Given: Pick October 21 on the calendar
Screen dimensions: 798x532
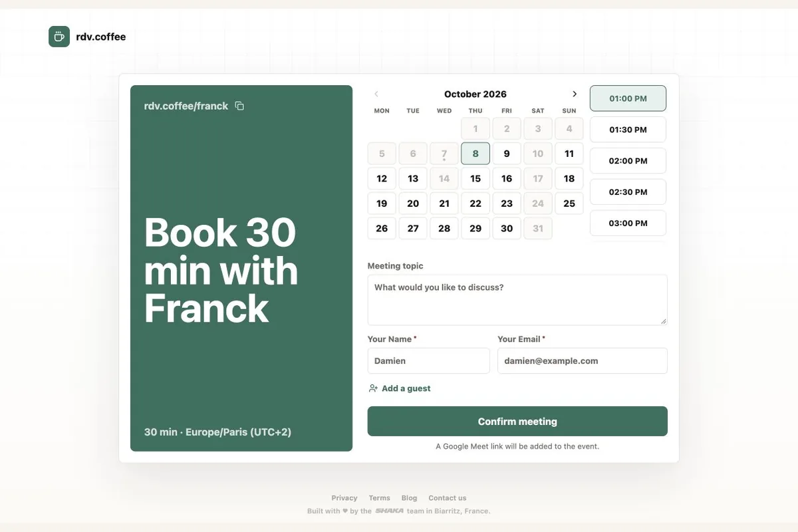Looking at the screenshot, I should coord(444,203).
